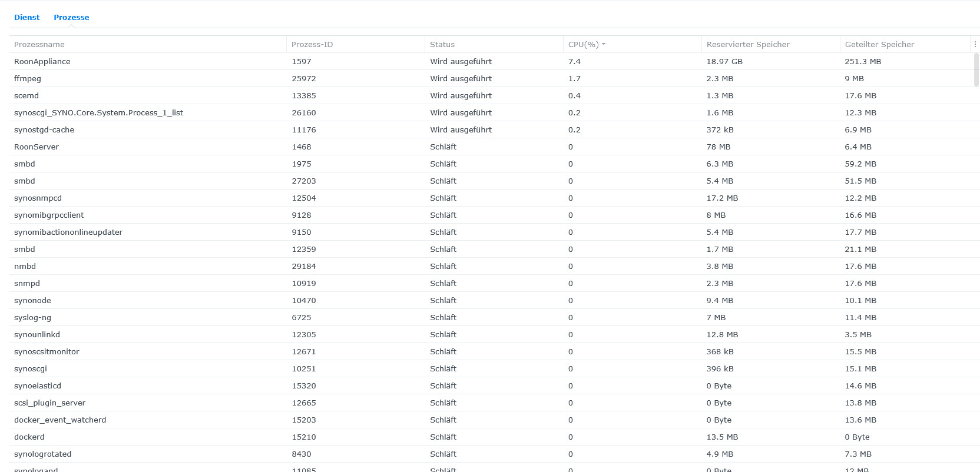The width and height of the screenshot is (980, 472).
Task: Sort by Prozessname column header
Action: 39,44
